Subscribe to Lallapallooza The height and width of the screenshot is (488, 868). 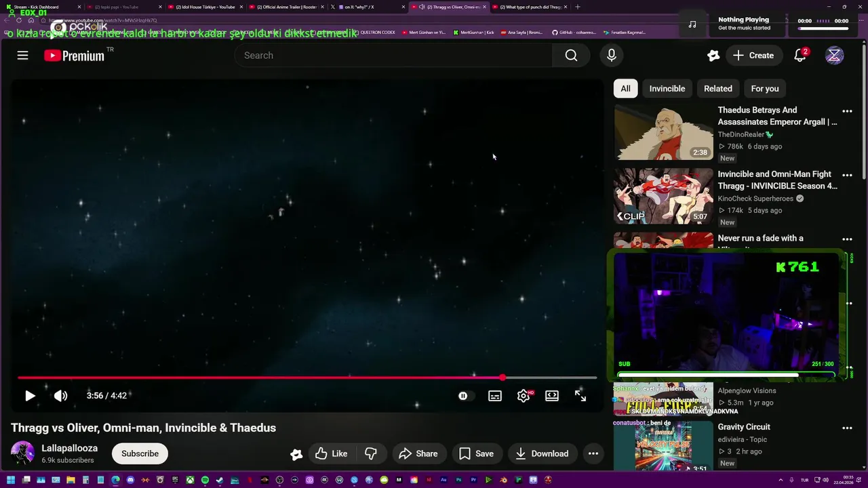[x=140, y=453]
